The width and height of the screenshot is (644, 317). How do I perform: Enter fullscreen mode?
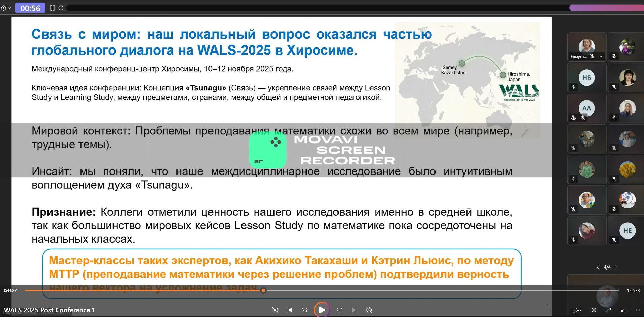point(608,310)
